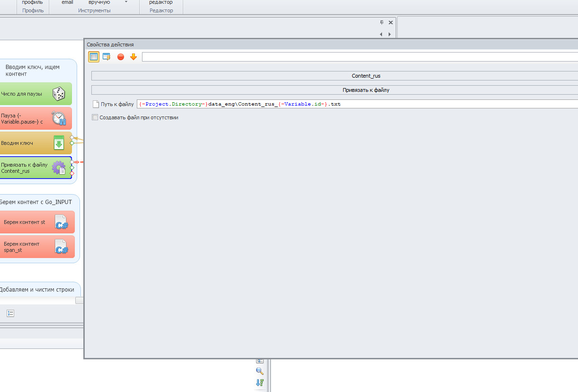This screenshot has height=392, width=578.
Task: Click the red error connector on Привязать к файлу block
Action: click(72, 174)
